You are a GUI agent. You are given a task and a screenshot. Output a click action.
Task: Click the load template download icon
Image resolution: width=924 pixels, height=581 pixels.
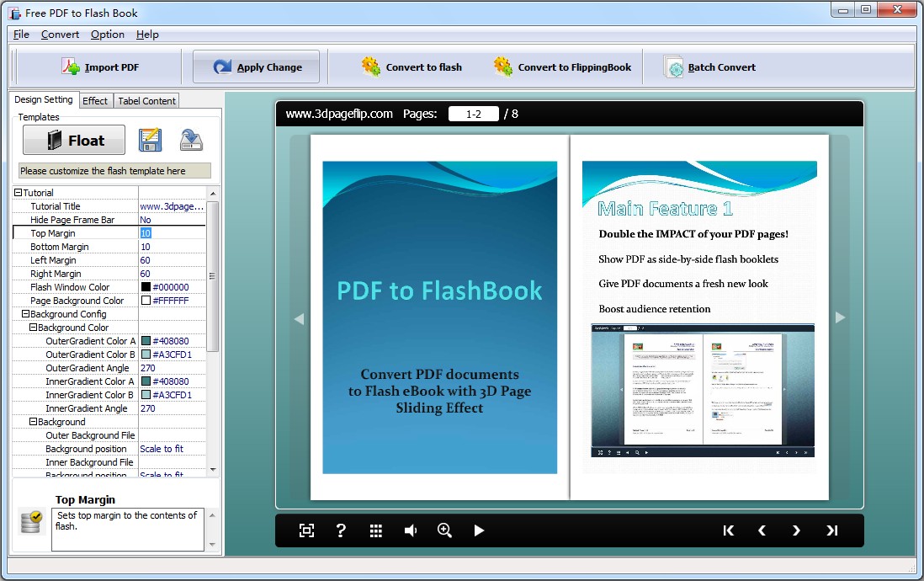[191, 140]
